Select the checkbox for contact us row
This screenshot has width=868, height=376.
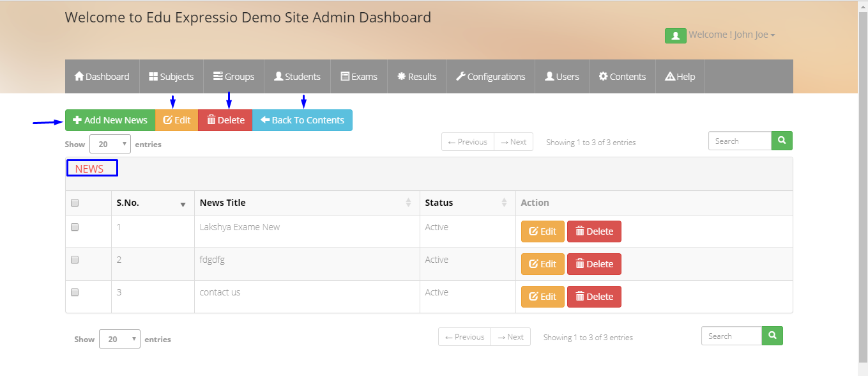[x=75, y=292]
